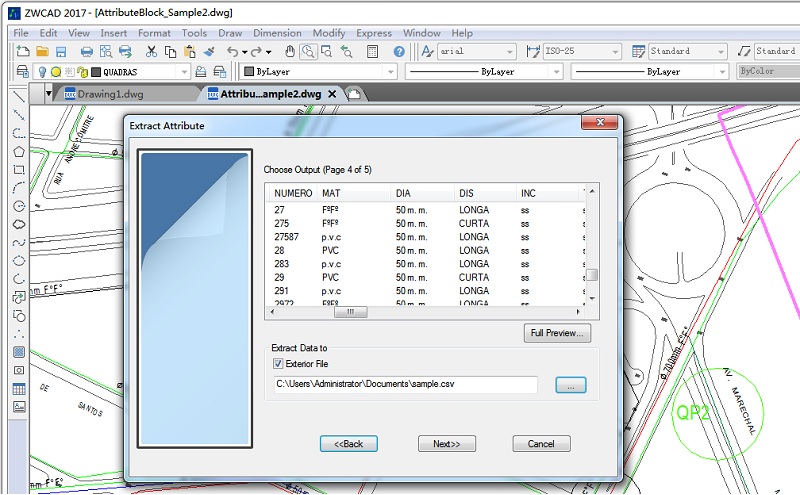This screenshot has height=495, width=800.
Task: Cut selection with scissors icon
Action: [x=151, y=51]
